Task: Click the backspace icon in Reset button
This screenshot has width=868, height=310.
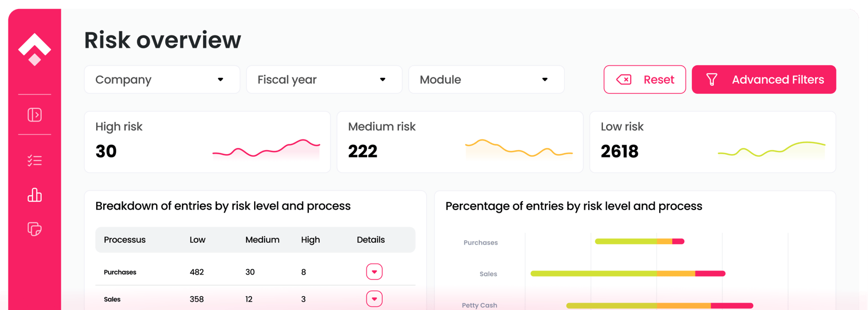Action: pyautogui.click(x=624, y=79)
